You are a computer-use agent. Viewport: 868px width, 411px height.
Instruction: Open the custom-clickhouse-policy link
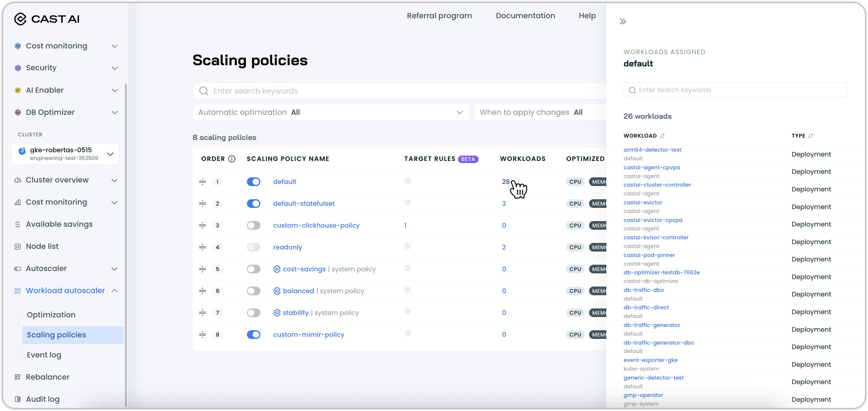(x=316, y=225)
